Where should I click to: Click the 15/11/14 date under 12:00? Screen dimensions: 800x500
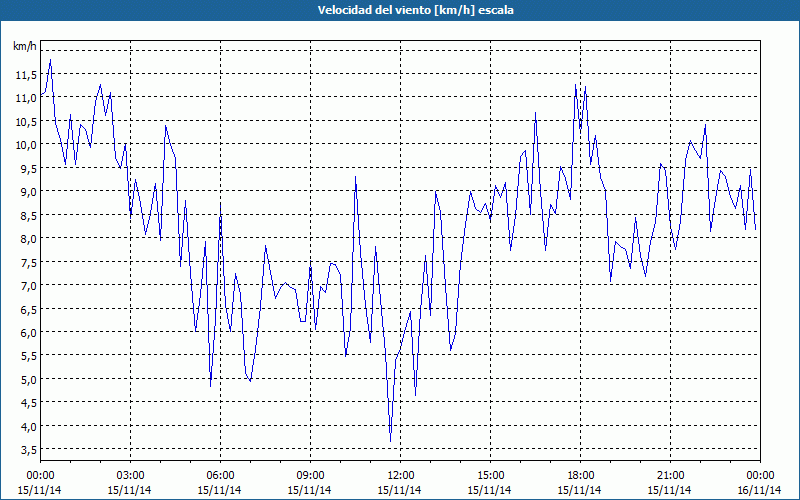point(399,490)
